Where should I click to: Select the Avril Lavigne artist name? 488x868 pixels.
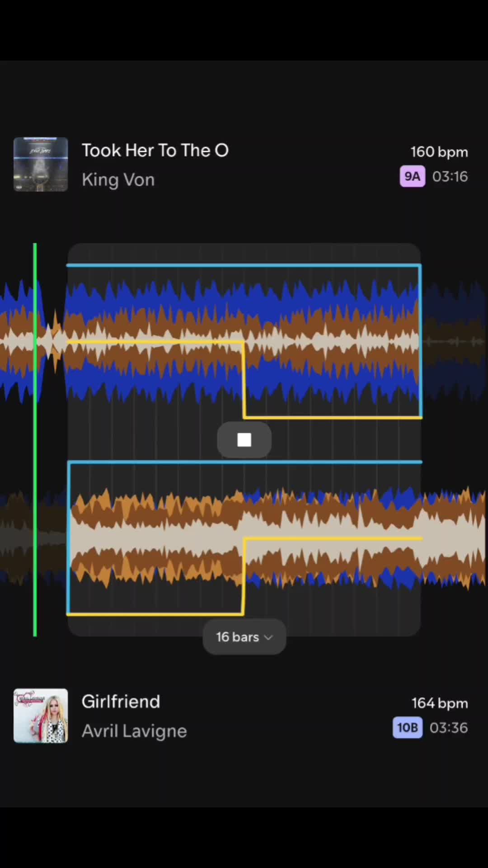pos(134,731)
